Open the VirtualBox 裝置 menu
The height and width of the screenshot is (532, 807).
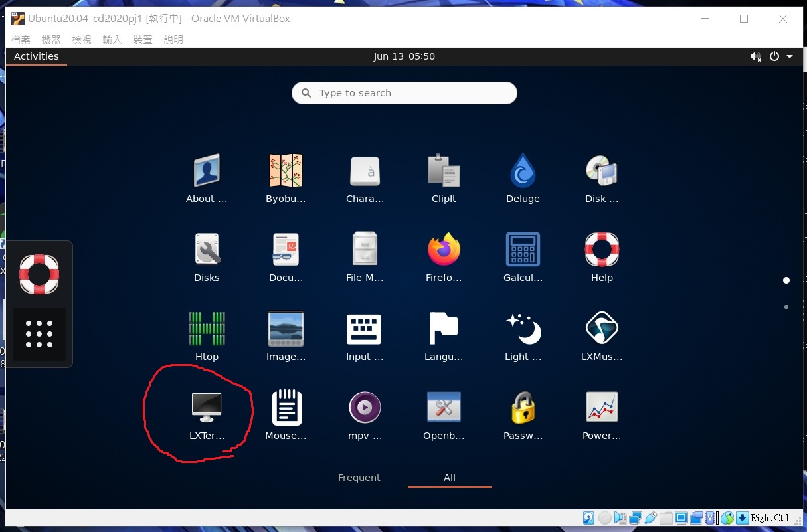[142, 40]
